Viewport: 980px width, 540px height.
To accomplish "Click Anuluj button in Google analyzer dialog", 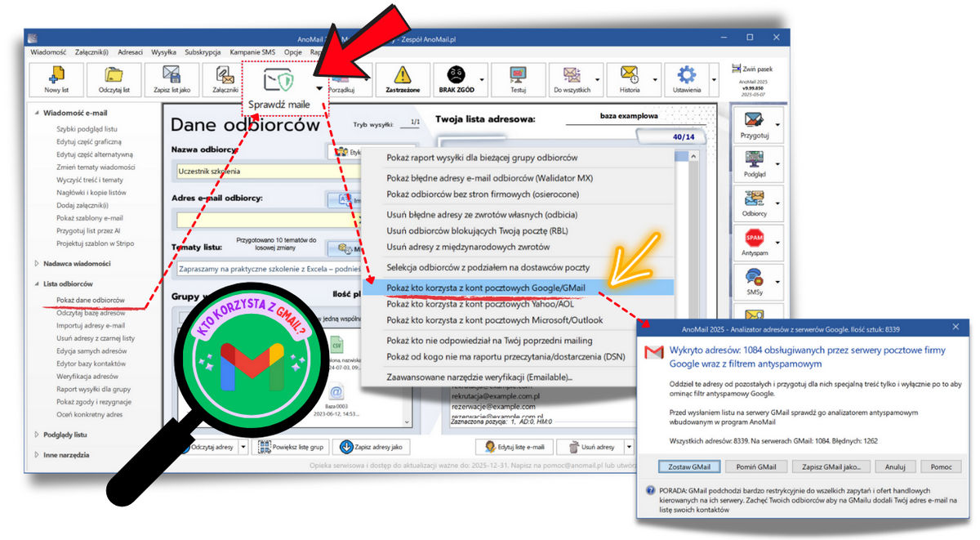I will 895,466.
